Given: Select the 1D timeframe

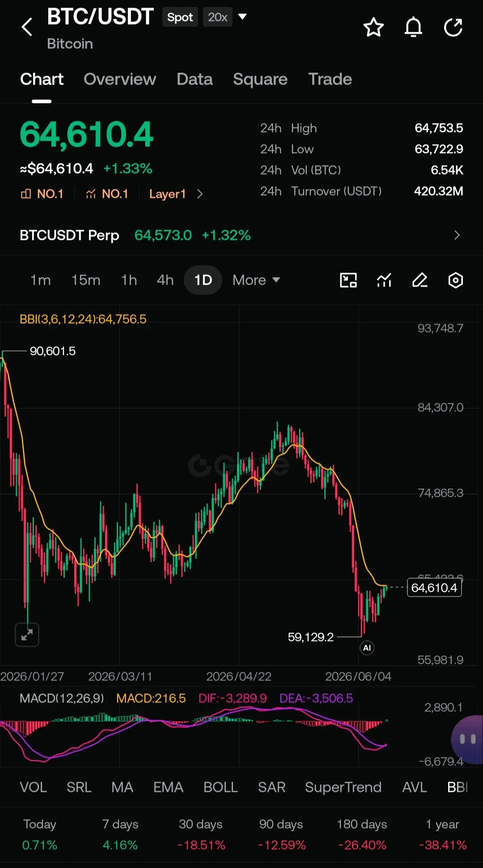Looking at the screenshot, I should pos(203,280).
